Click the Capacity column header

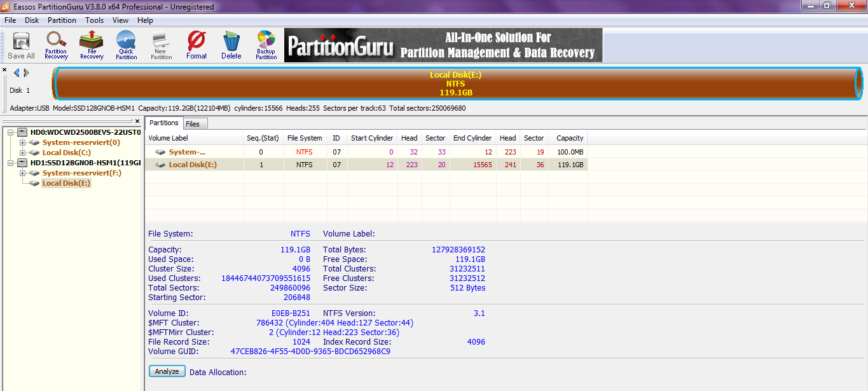pos(568,138)
